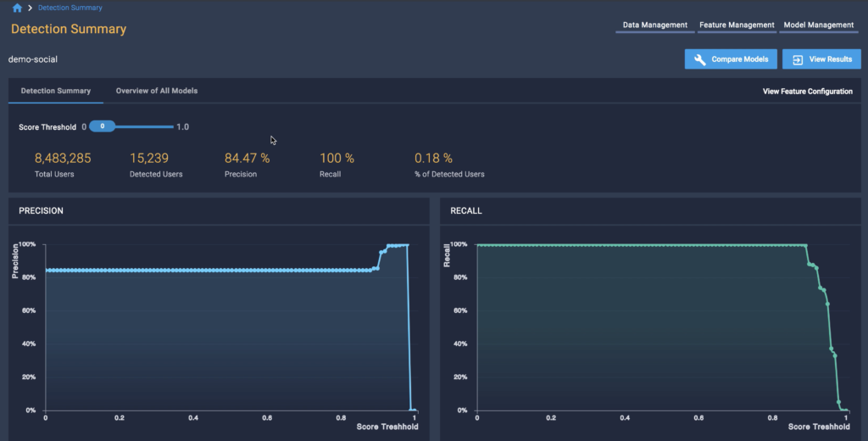Image resolution: width=868 pixels, height=441 pixels.
Task: Open Model Management section
Action: coord(819,25)
